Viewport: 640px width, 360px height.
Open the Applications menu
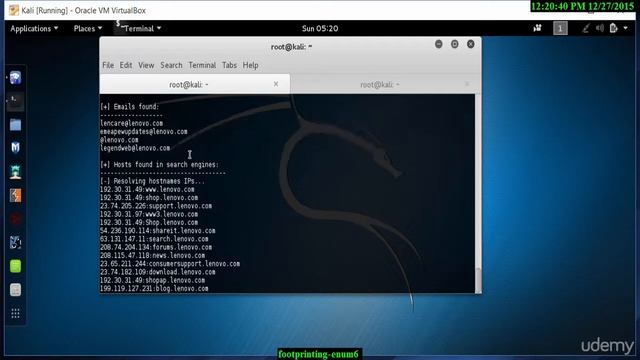pos(34,29)
